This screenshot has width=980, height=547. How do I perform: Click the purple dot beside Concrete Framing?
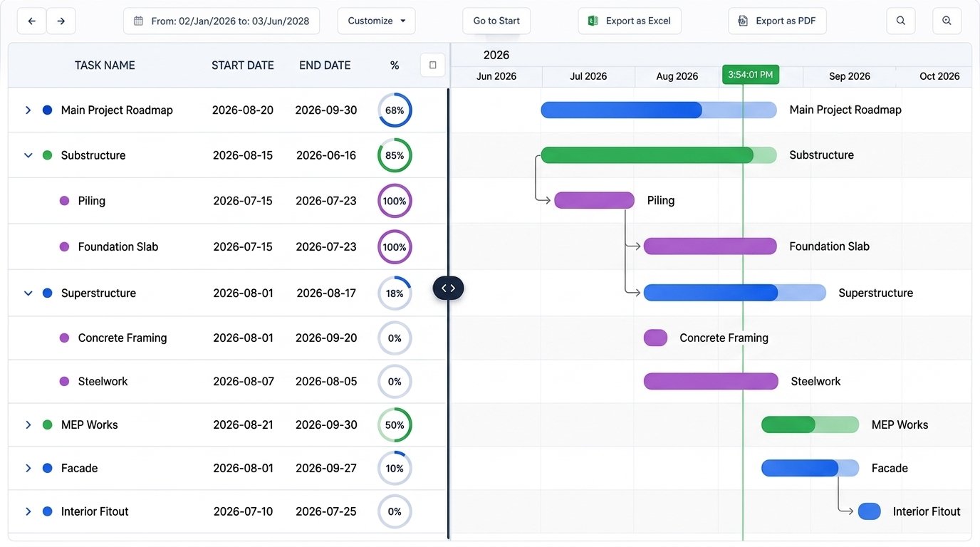coord(65,338)
